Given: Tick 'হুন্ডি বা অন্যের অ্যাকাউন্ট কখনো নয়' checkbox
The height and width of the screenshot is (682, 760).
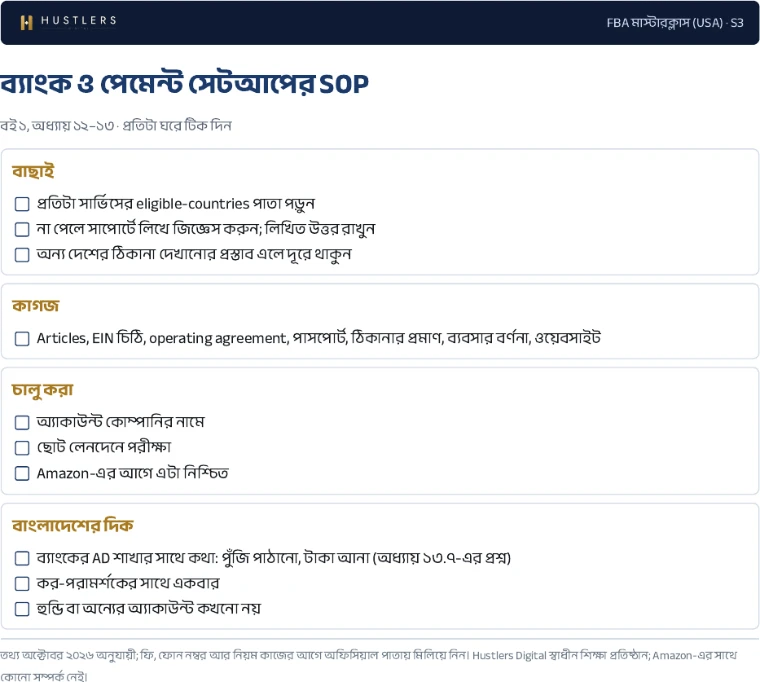Looking at the screenshot, I should coord(22,609).
